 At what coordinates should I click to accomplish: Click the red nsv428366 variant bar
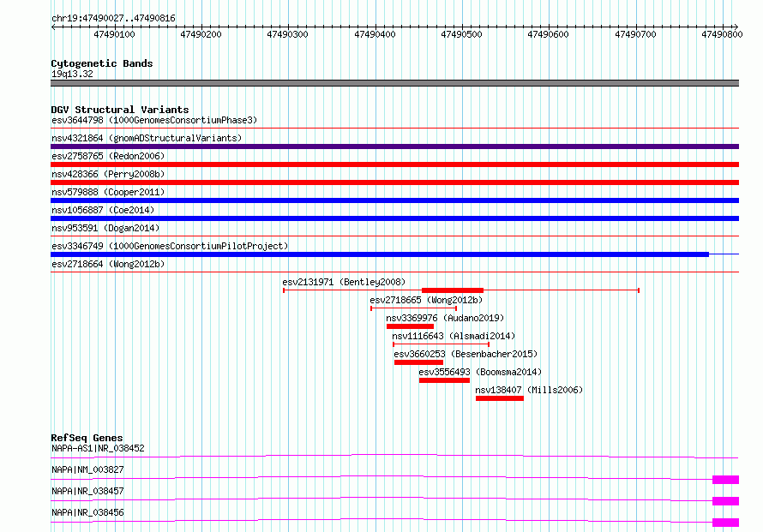tap(394, 182)
